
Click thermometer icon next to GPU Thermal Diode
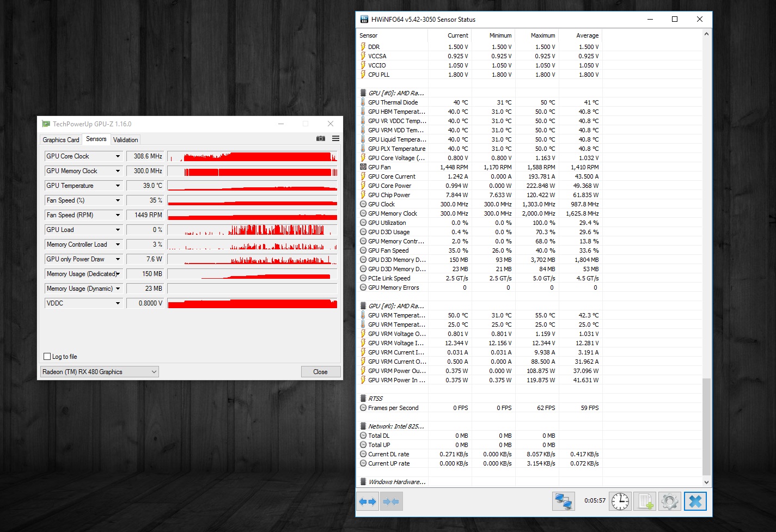(x=363, y=102)
